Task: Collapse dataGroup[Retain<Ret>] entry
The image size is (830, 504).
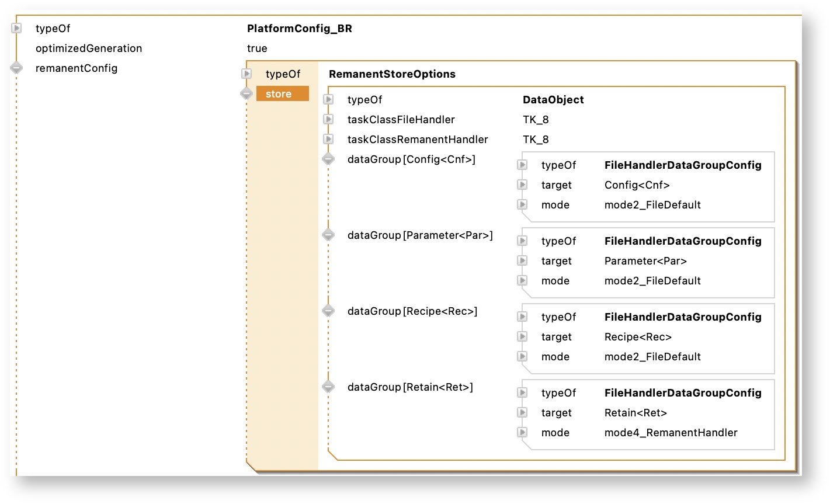Action: pyautogui.click(x=328, y=387)
